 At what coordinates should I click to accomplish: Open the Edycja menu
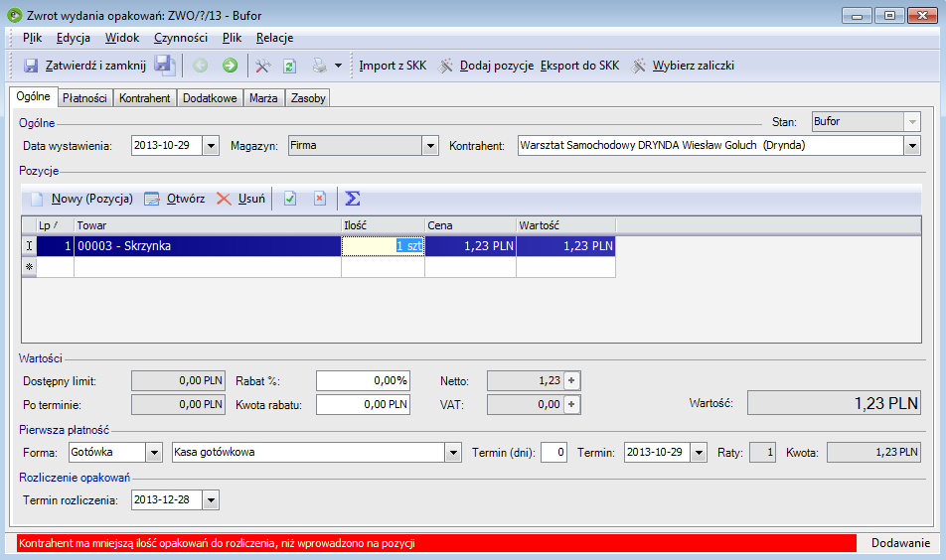point(74,38)
